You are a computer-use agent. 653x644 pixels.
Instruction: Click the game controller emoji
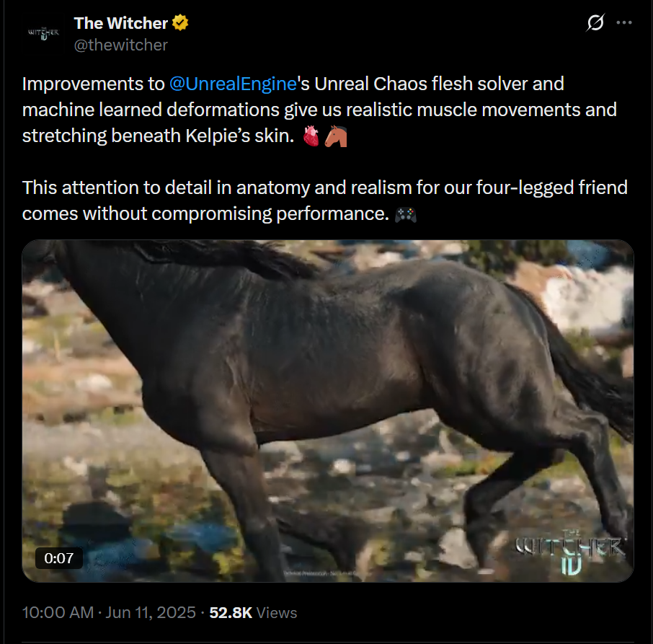pos(407,214)
